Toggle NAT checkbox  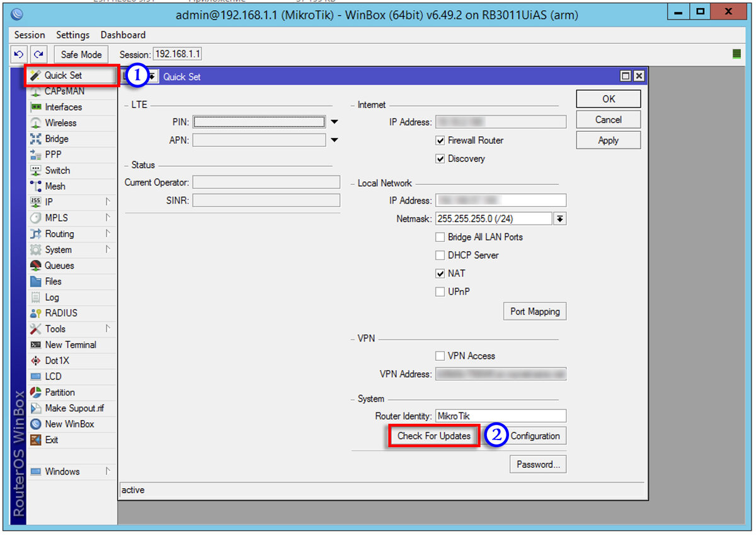[x=440, y=274]
